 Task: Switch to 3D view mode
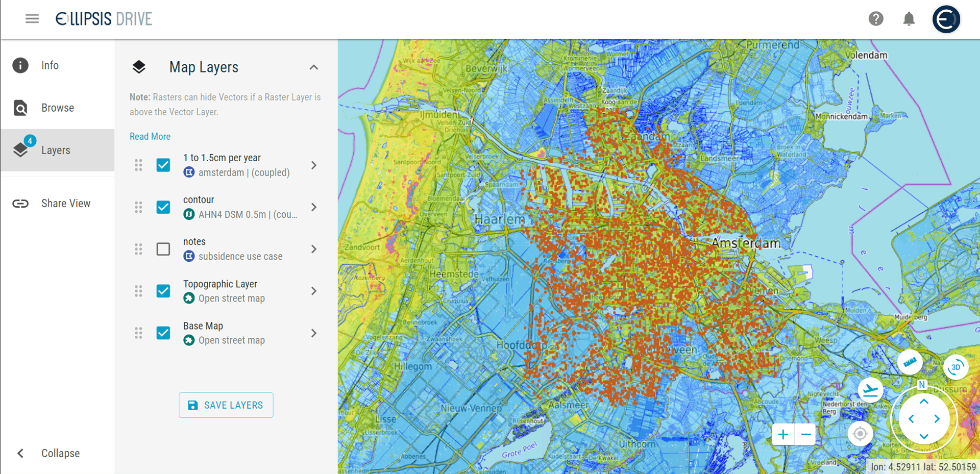(x=956, y=367)
